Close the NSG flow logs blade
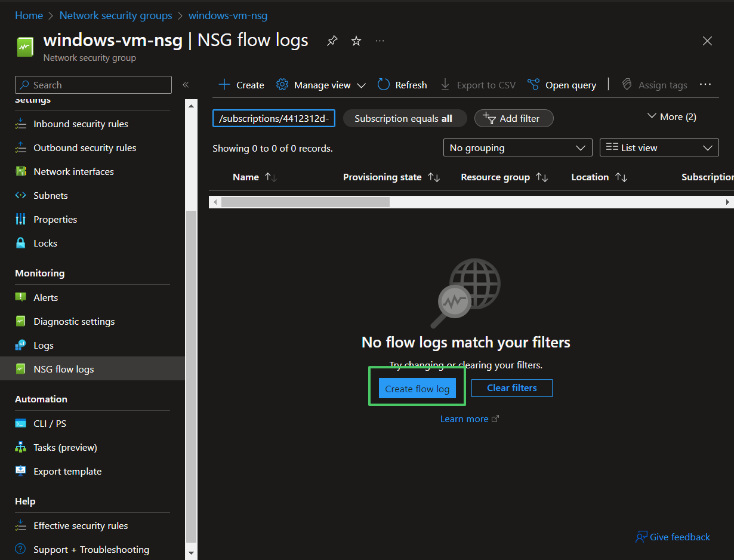Image resolution: width=734 pixels, height=560 pixels. click(707, 41)
